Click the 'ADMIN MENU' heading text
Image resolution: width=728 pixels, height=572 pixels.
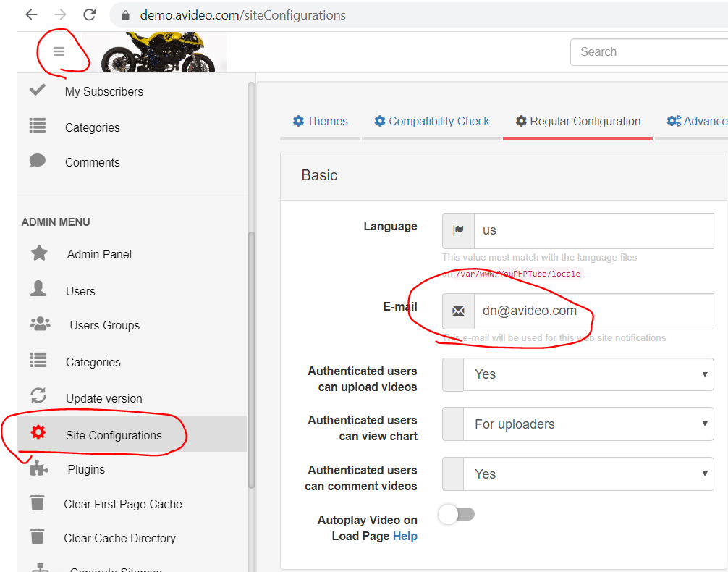click(56, 222)
